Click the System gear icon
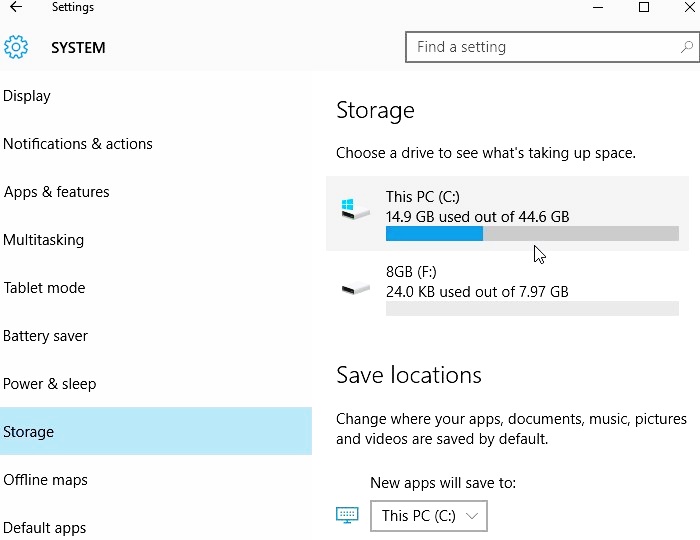The height and width of the screenshot is (540, 700). pos(16,47)
